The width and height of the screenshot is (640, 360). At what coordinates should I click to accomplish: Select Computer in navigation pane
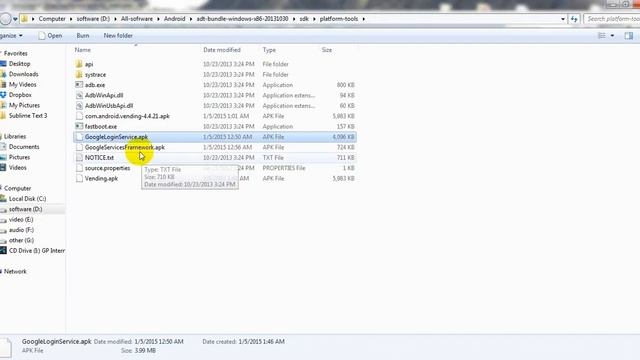point(17,188)
